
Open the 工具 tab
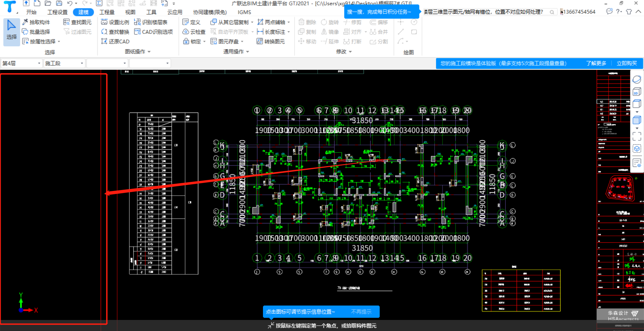click(x=151, y=12)
